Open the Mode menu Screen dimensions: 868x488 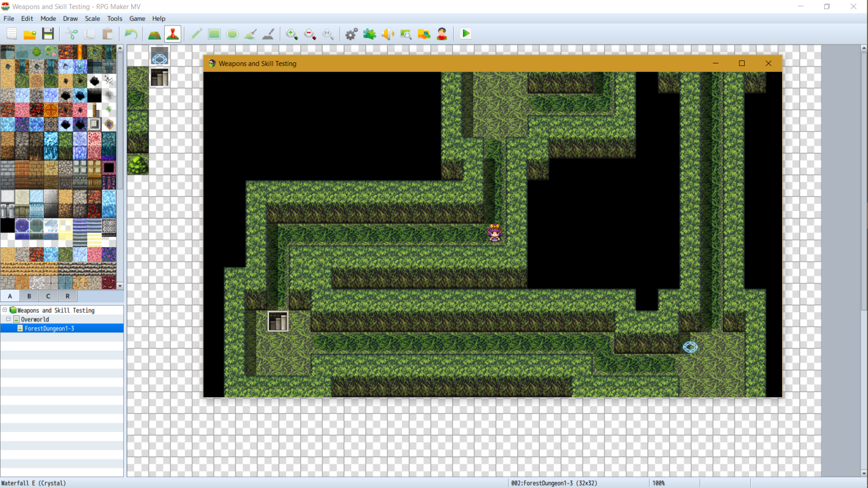click(x=48, y=19)
